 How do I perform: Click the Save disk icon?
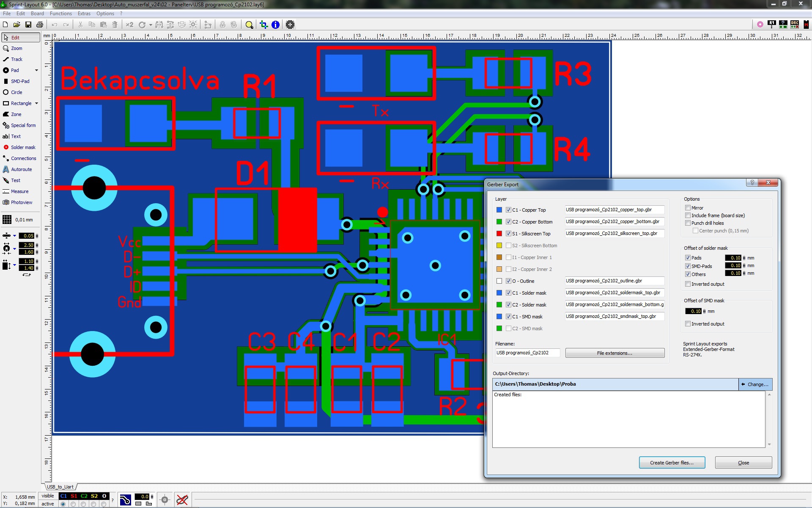tap(28, 25)
